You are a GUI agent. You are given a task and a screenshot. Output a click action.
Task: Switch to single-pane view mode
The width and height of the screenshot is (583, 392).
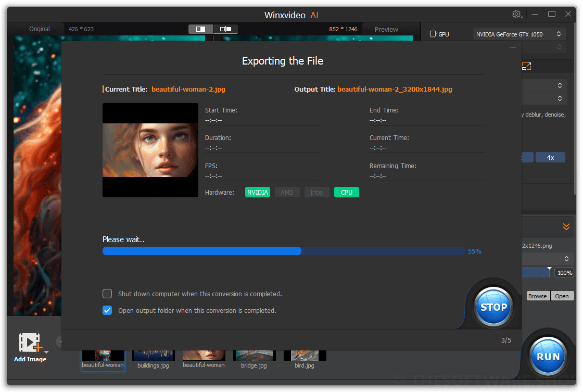(200, 29)
